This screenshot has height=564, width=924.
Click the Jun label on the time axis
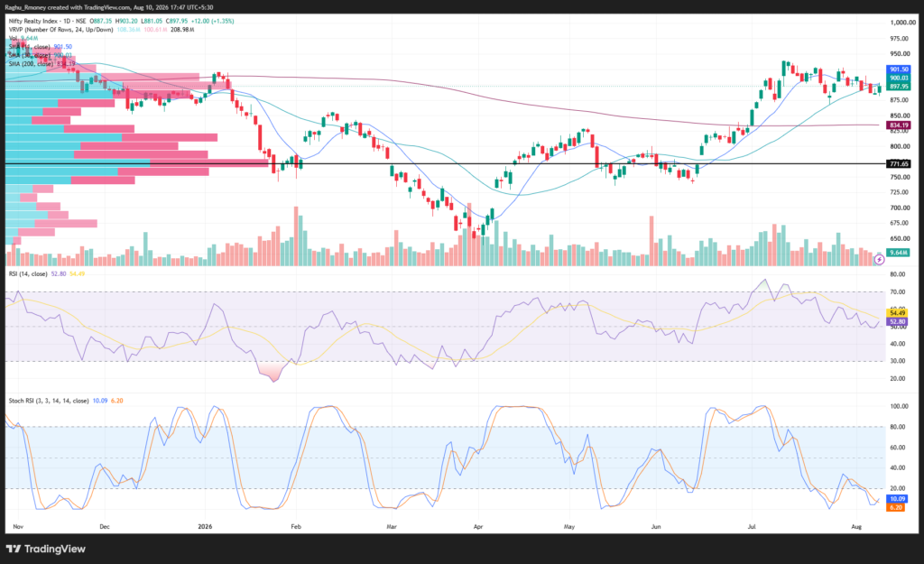[x=656, y=527]
